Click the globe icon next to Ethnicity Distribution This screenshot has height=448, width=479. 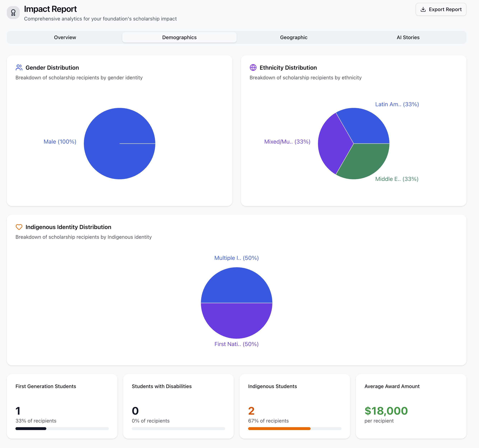point(253,68)
